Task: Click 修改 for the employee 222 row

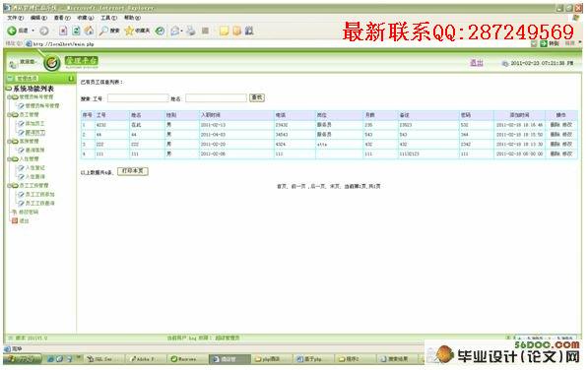Action: click(x=567, y=145)
